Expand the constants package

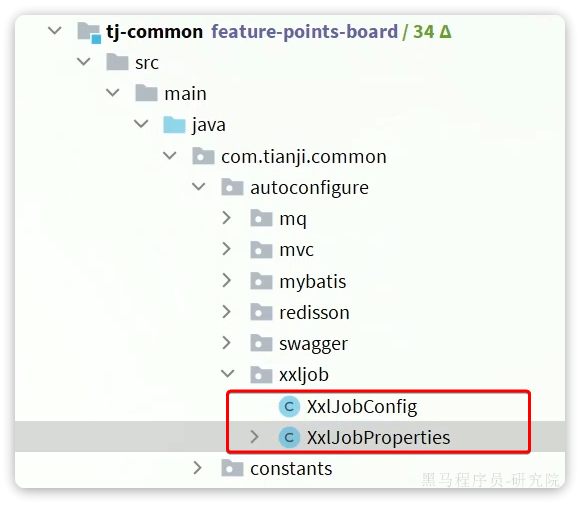tap(198, 468)
